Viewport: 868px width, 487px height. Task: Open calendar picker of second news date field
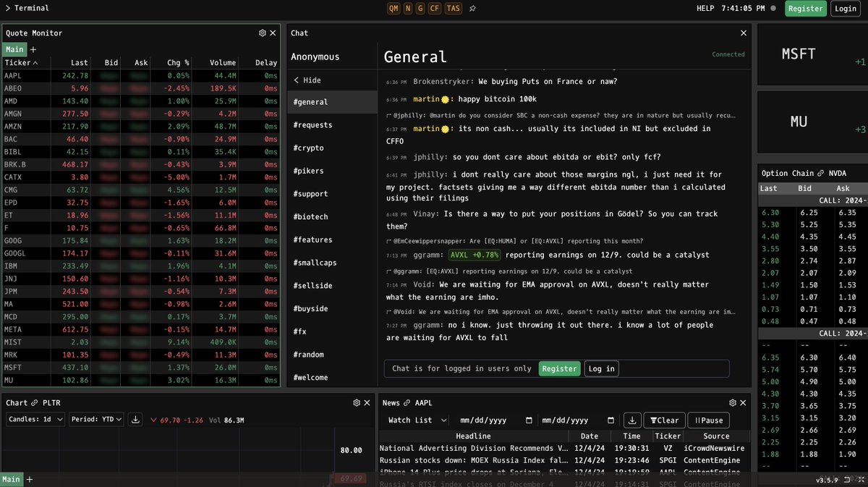(610, 420)
